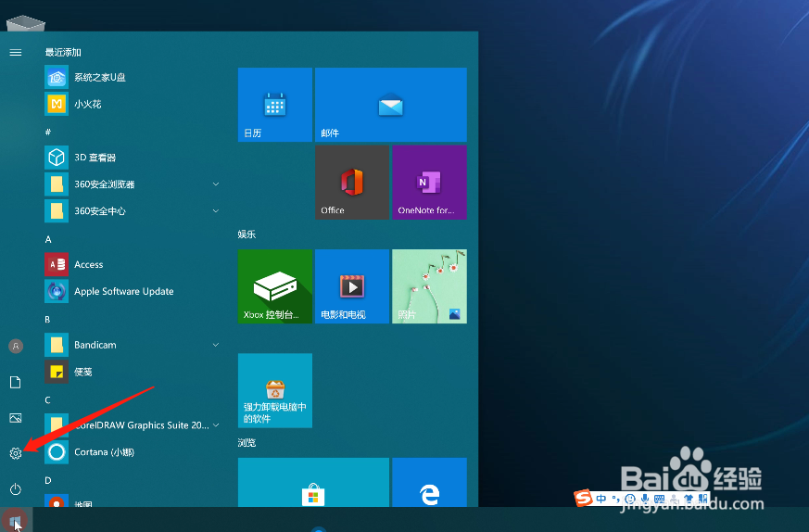Expand the 360安全浏览器 folder chevron
This screenshot has width=809, height=532.
pyautogui.click(x=216, y=184)
